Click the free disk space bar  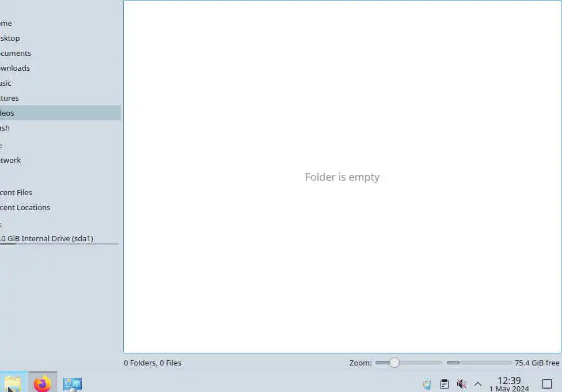(x=479, y=363)
